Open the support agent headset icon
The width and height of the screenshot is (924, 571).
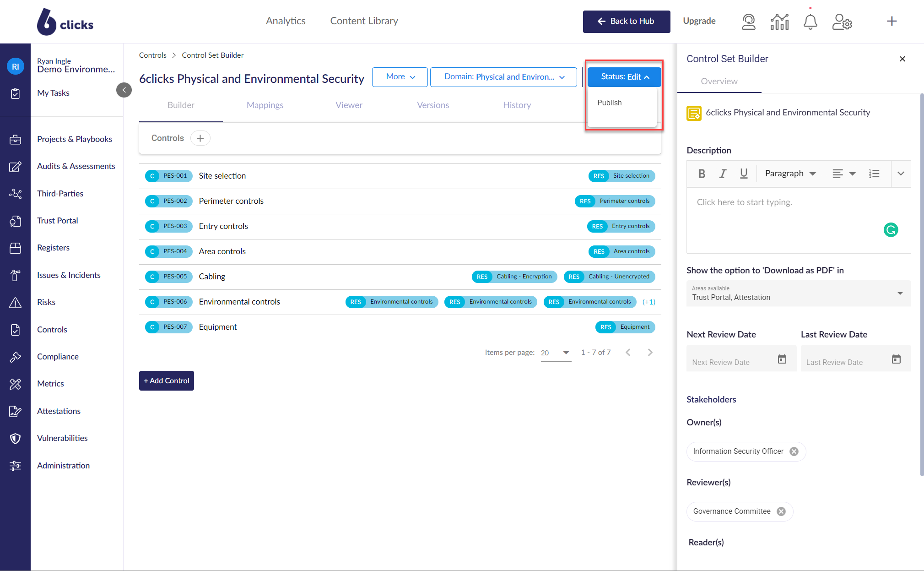pyautogui.click(x=748, y=22)
